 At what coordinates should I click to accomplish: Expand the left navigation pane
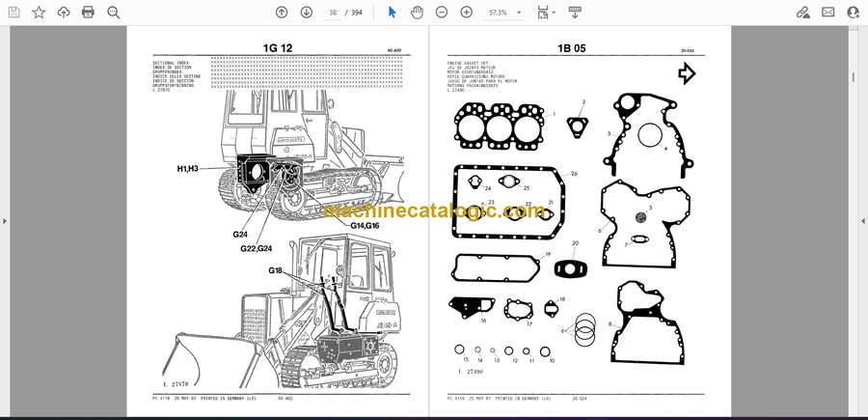coord(5,221)
